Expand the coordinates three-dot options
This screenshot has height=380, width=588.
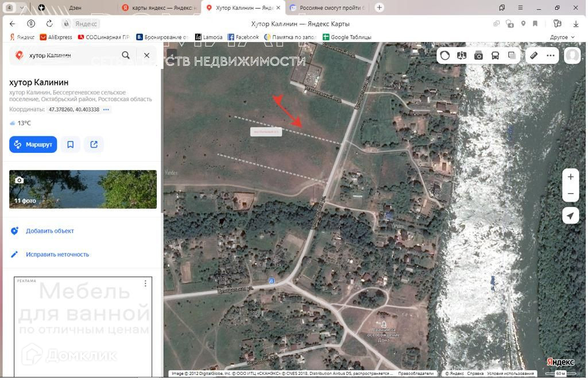tap(106, 109)
